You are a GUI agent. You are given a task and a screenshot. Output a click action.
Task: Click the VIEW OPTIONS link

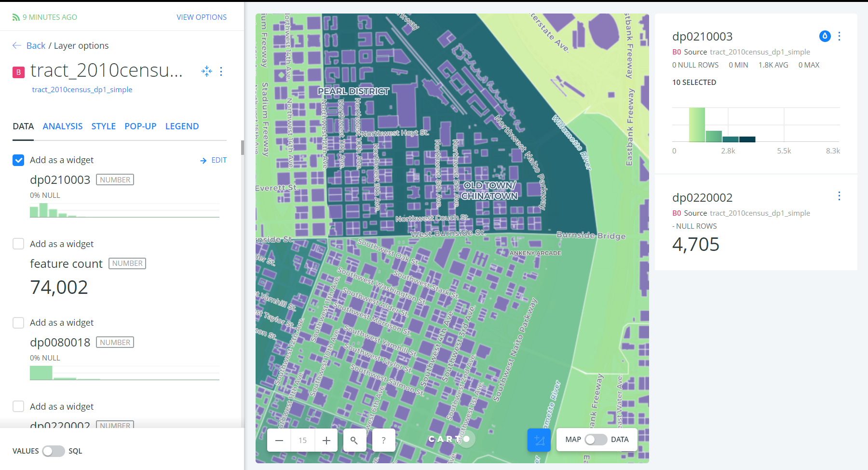click(x=202, y=17)
